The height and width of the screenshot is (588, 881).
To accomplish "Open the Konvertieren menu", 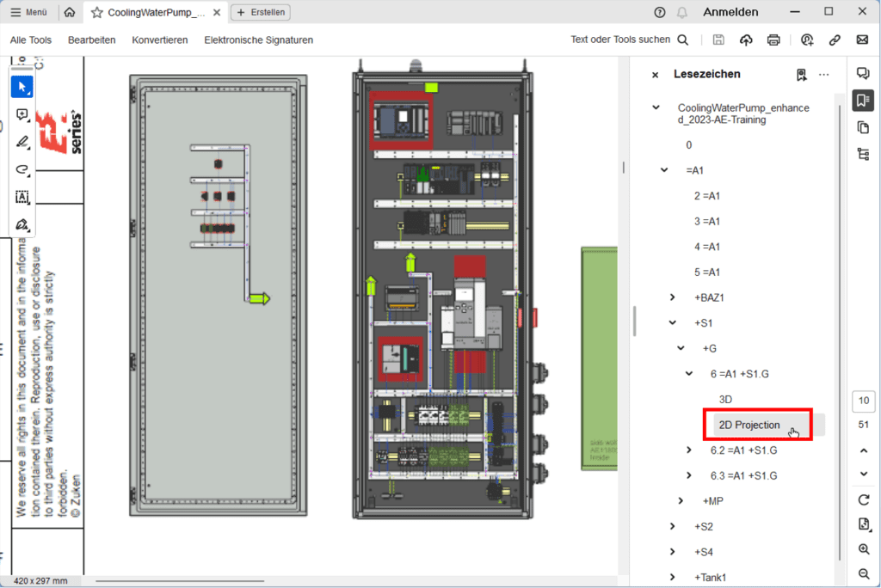I will click(159, 40).
